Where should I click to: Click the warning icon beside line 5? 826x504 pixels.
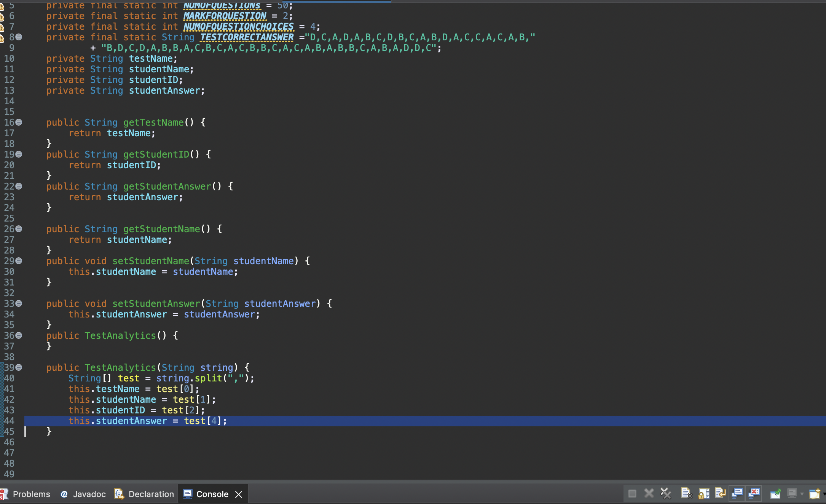coord(2,6)
